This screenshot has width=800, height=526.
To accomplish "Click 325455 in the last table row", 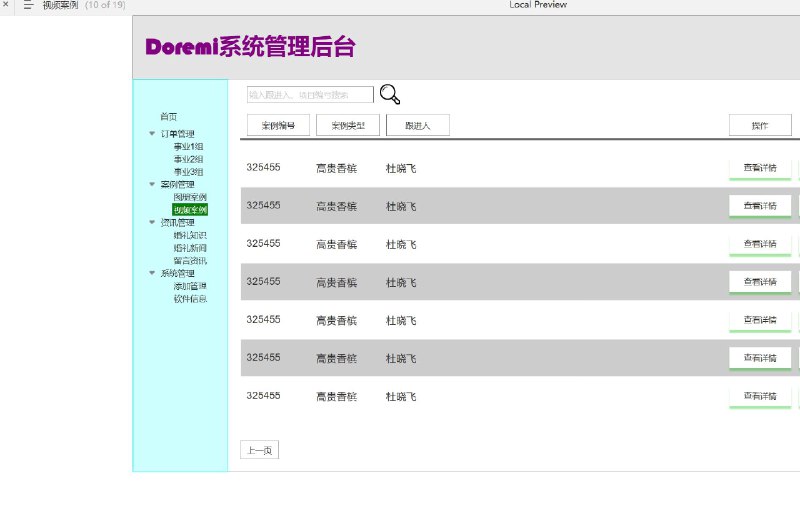I will pyautogui.click(x=263, y=396).
